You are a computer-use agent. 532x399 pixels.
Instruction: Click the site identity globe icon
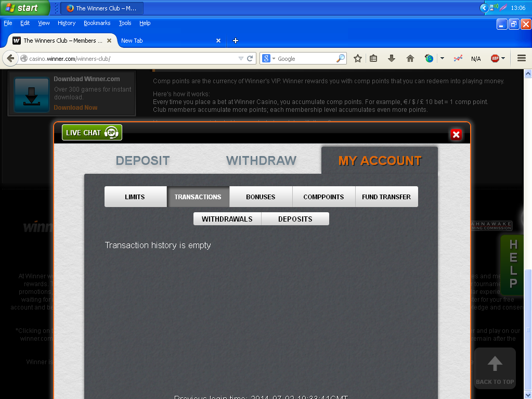tap(24, 59)
